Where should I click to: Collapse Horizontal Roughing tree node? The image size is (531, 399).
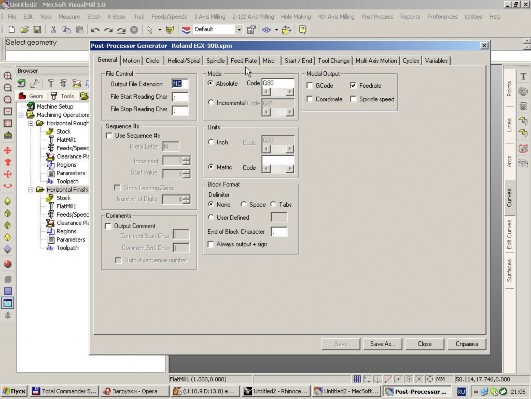click(30, 123)
